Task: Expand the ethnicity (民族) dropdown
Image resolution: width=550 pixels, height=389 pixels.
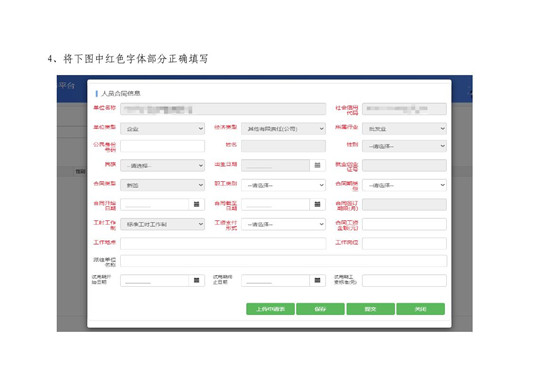Action: tap(162, 165)
